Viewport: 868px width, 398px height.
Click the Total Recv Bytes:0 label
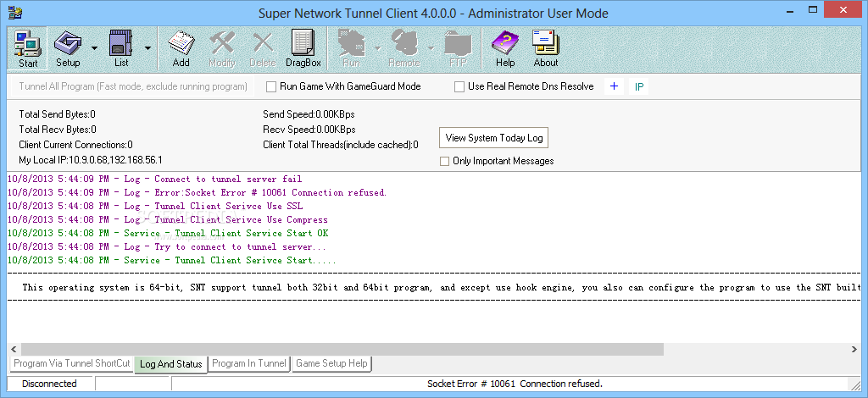pyautogui.click(x=58, y=130)
